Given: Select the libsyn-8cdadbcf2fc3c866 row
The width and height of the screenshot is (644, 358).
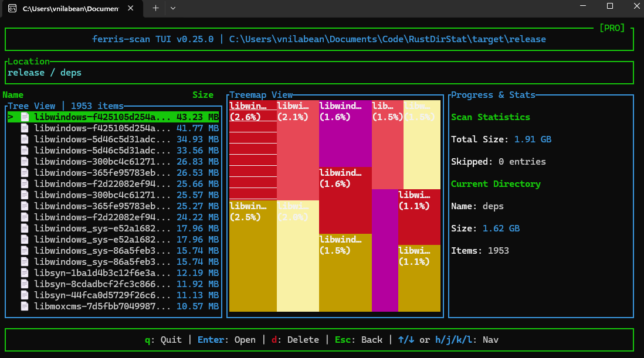Looking at the screenshot, I should 113,284.
